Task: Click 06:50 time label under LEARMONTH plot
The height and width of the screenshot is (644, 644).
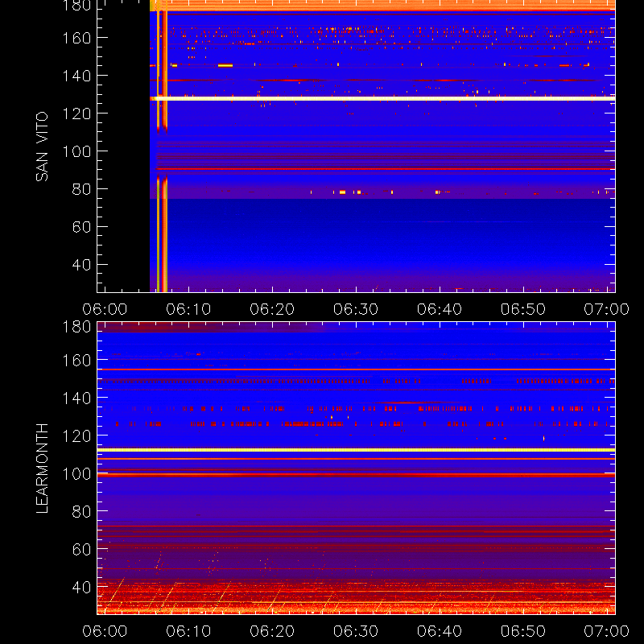Action: [x=523, y=631]
